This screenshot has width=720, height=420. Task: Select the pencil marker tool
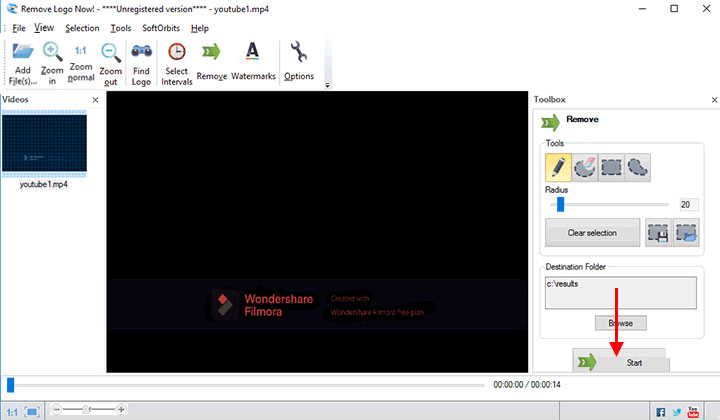point(558,166)
